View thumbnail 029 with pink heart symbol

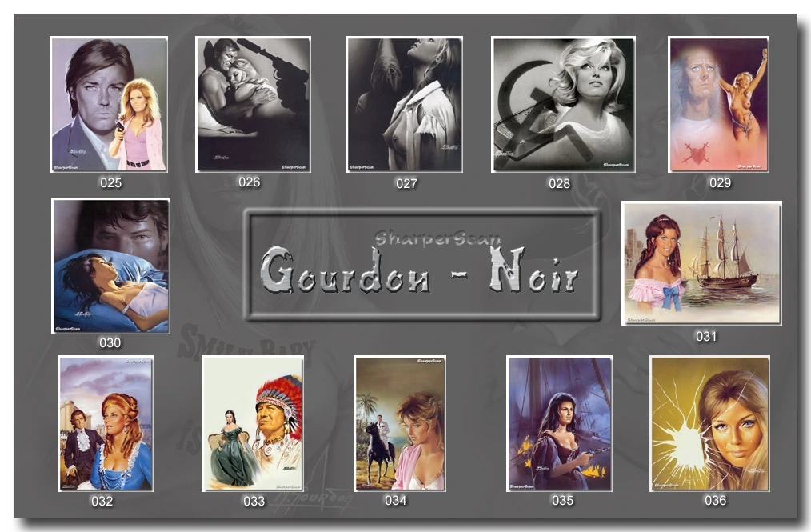(718, 104)
